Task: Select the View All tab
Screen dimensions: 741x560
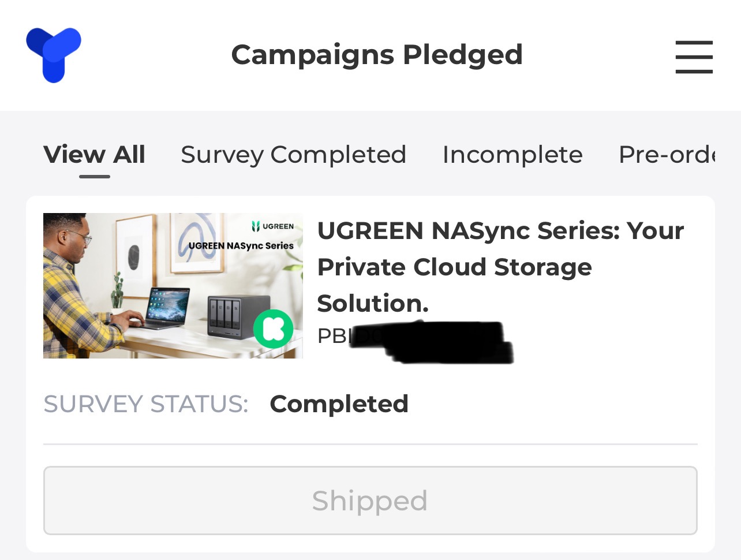Action: pyautogui.click(x=94, y=155)
